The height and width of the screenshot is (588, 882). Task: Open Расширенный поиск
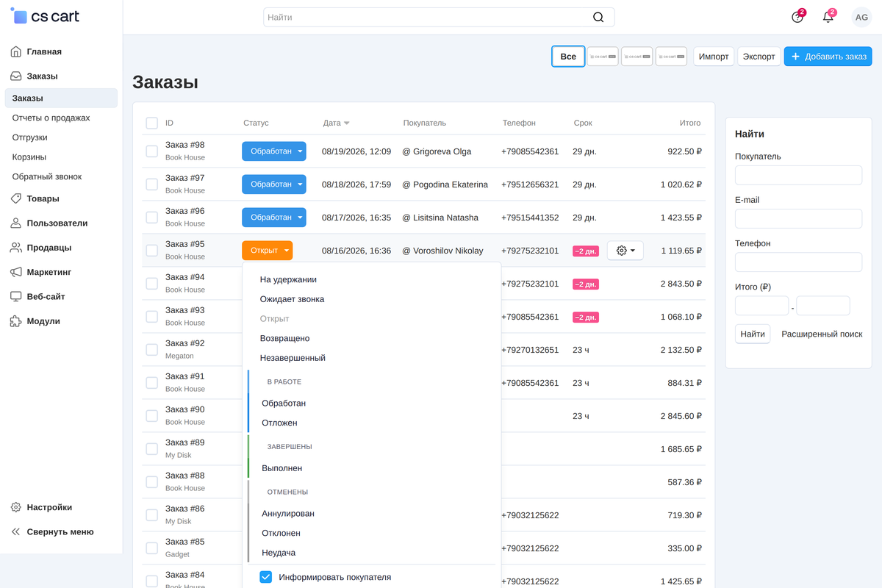[x=822, y=334]
